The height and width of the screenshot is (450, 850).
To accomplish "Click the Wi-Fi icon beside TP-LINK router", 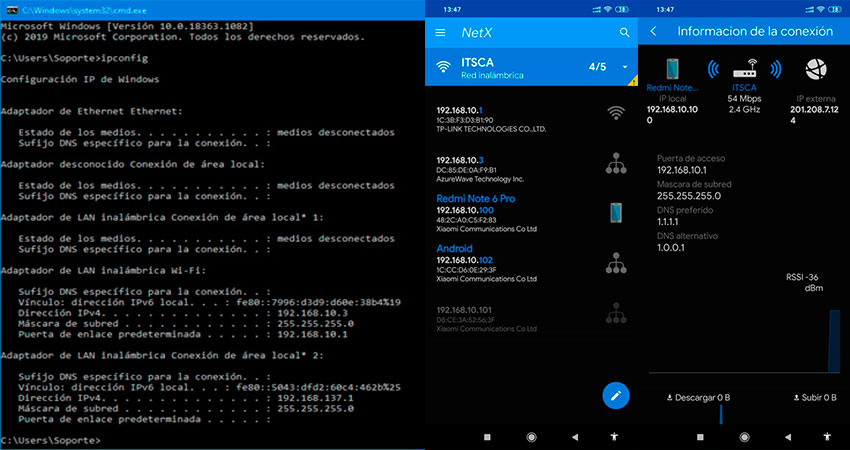I will click(x=616, y=113).
